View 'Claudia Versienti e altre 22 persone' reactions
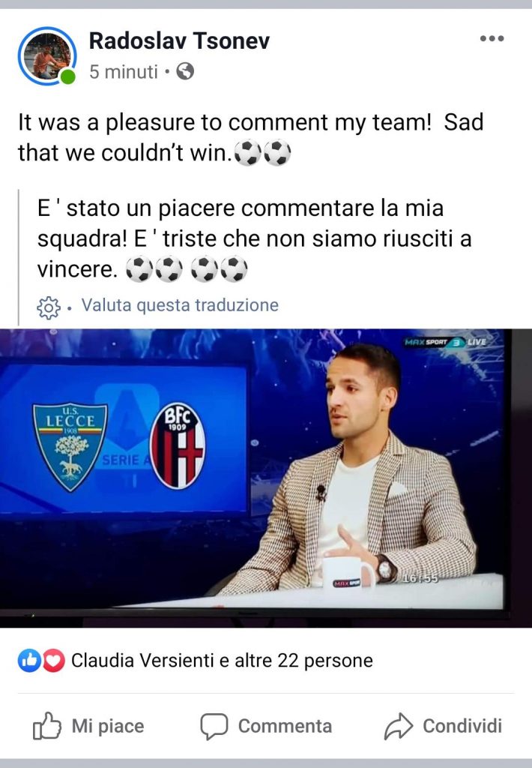 (222, 661)
